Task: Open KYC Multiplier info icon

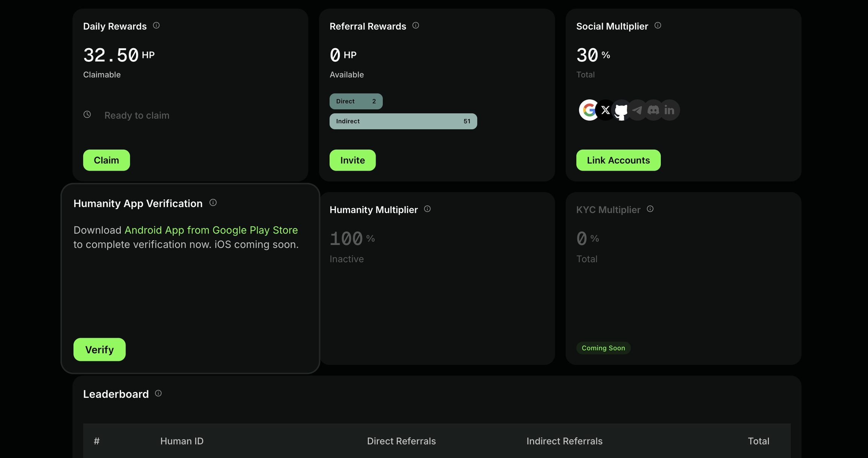Action: [650, 209]
